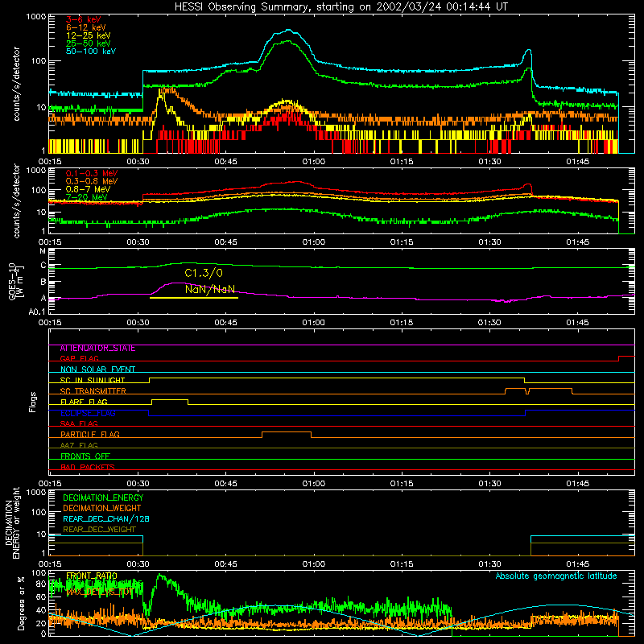Click the DECIMATION ENERGY or weight axis label
The height and width of the screenshot is (644, 644).
[12, 522]
